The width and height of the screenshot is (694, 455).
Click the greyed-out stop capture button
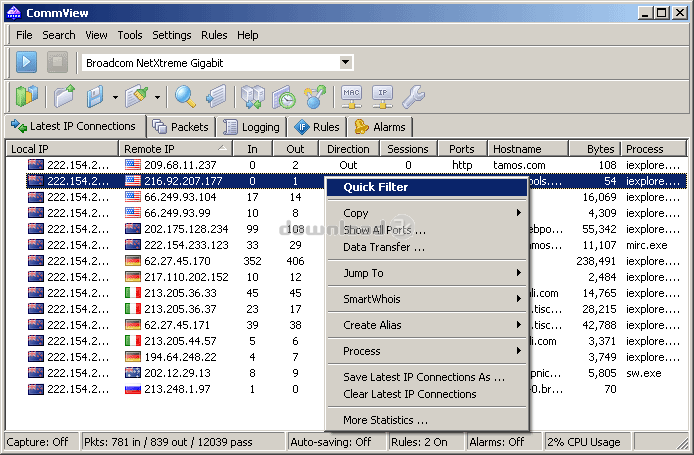click(58, 62)
